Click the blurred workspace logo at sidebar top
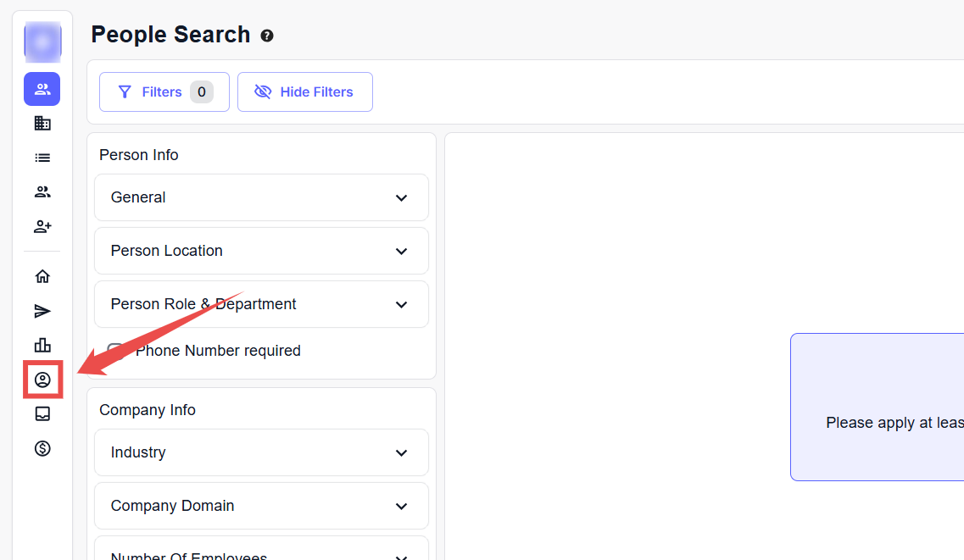The height and width of the screenshot is (560, 964). click(42, 42)
